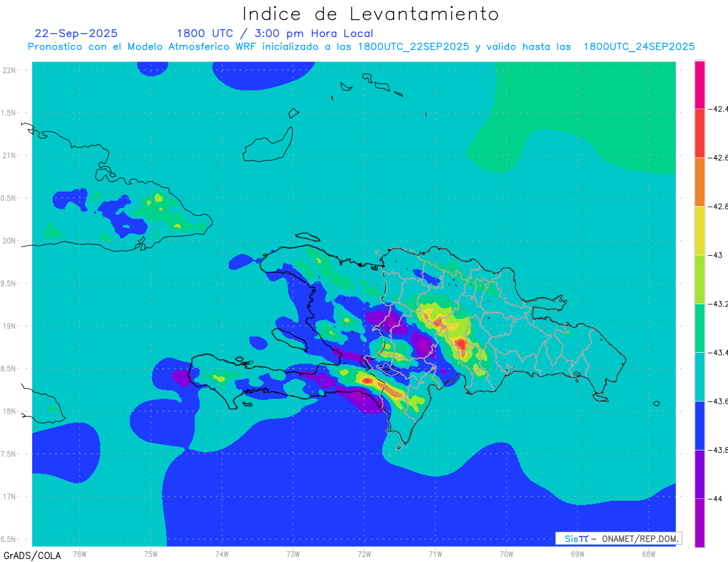Click the '0.5N' latitude label
This screenshot has height=562, width=728.
8,198
